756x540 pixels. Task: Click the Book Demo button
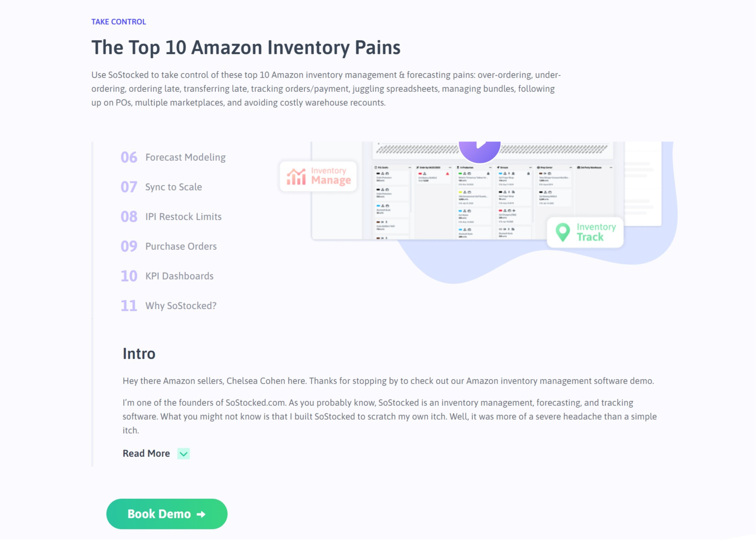[x=167, y=514]
